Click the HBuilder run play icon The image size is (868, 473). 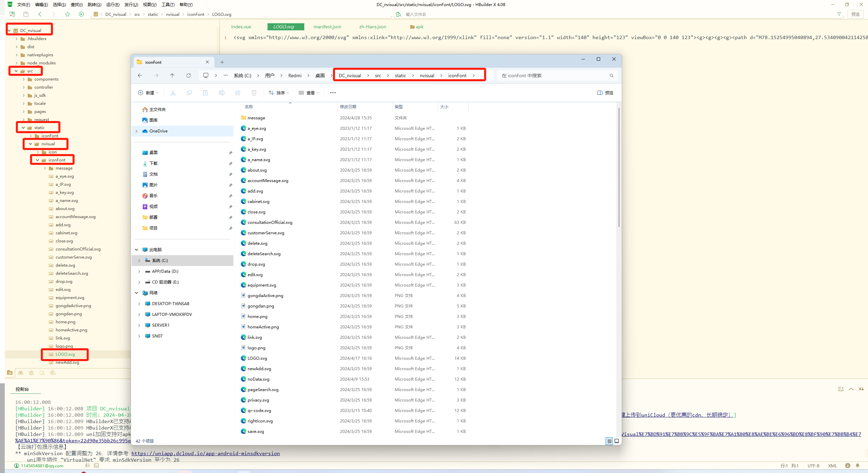tap(81, 14)
